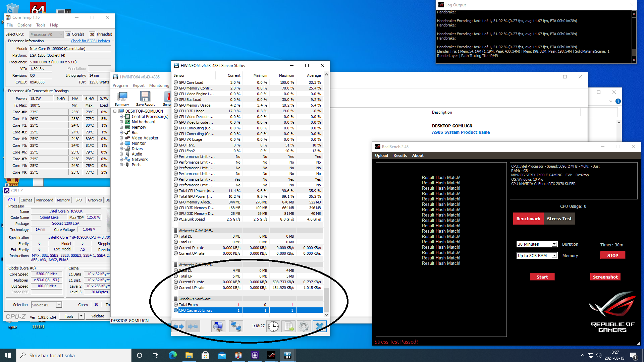
Task: Click the remote network computers icon
Action: (236, 326)
